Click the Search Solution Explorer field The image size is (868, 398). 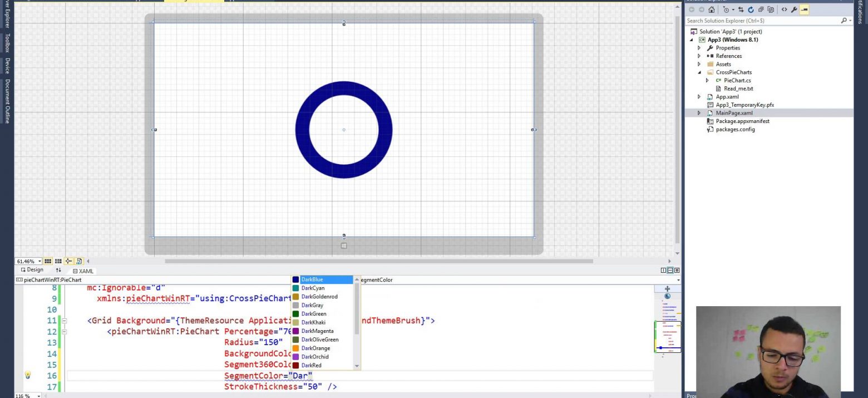762,21
